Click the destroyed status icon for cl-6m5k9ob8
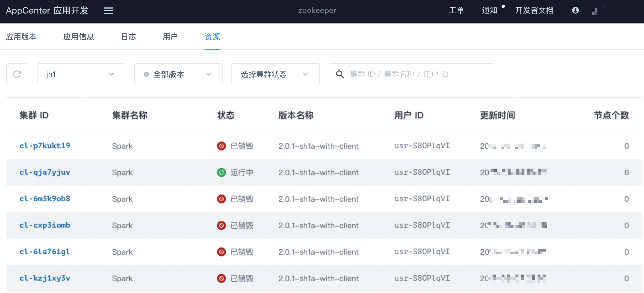This screenshot has height=293, width=644. pos(221,199)
